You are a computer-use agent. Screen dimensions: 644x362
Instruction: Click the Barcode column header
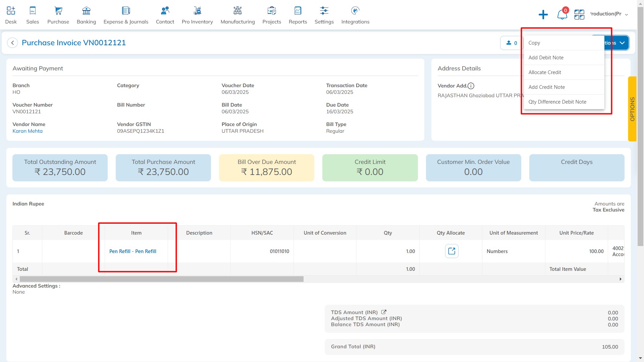pos(73,233)
